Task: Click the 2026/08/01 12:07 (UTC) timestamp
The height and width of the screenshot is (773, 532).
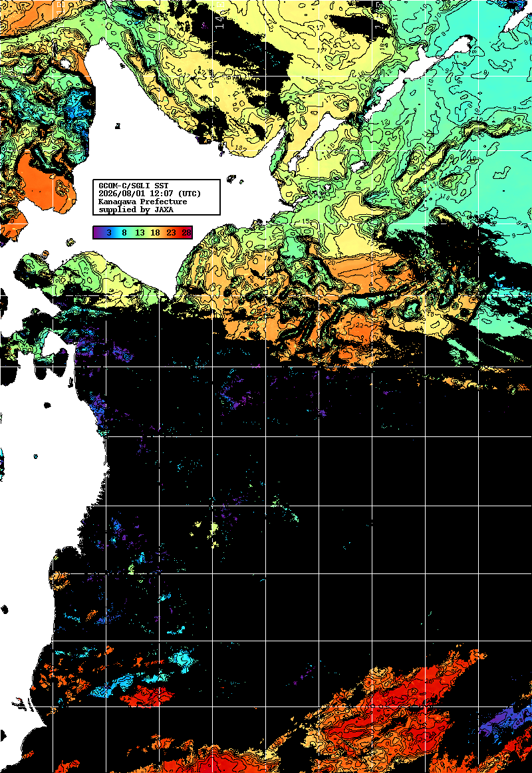Action: click(x=150, y=194)
